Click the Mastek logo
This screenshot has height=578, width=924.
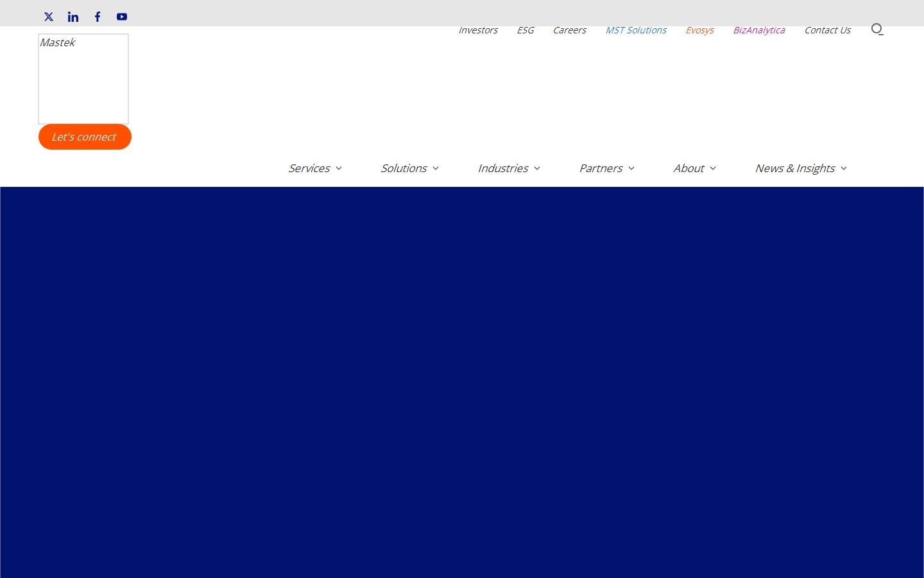point(83,78)
